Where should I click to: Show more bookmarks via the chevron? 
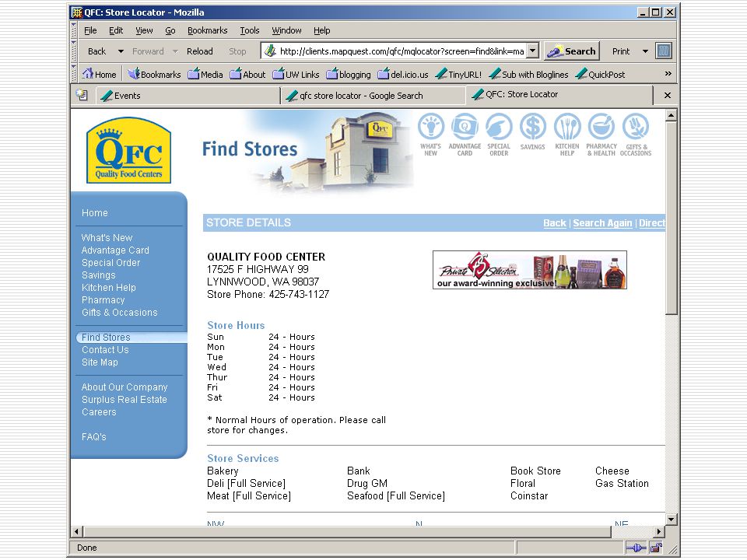click(x=668, y=74)
